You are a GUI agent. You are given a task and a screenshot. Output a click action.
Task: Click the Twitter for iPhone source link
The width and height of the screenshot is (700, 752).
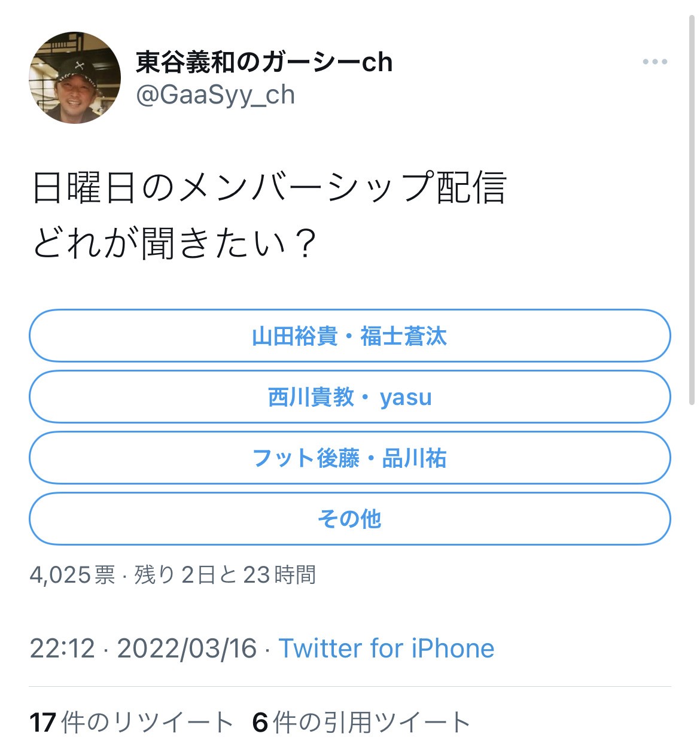pyautogui.click(x=386, y=649)
